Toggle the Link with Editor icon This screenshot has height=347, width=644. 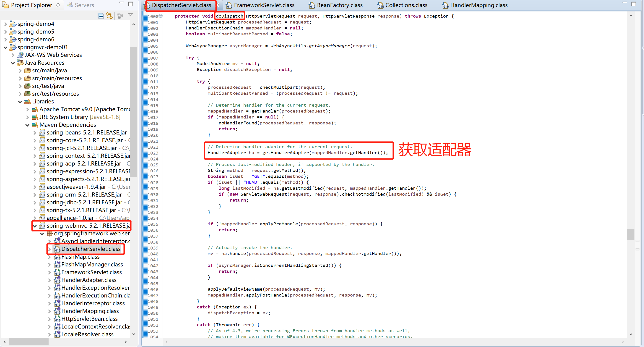pyautogui.click(x=109, y=16)
